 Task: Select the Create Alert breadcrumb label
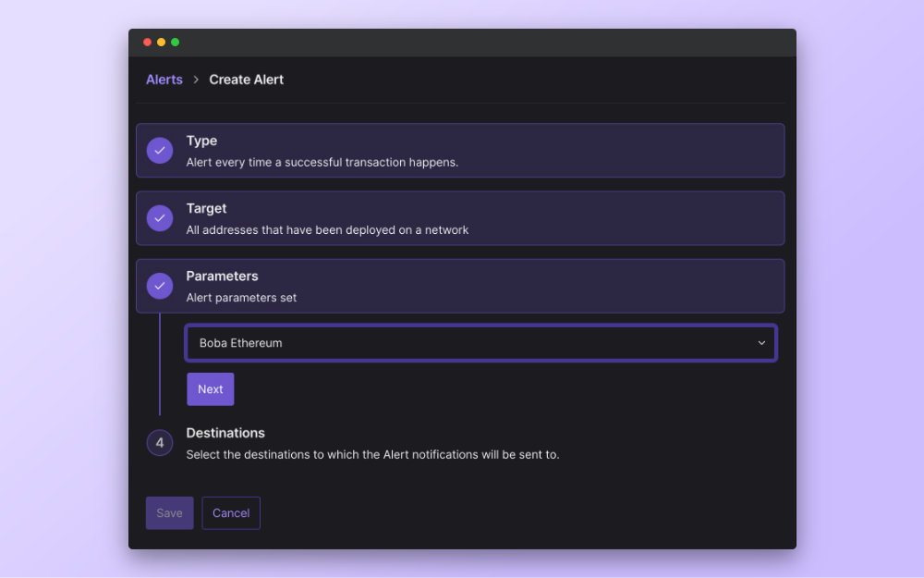(x=246, y=80)
